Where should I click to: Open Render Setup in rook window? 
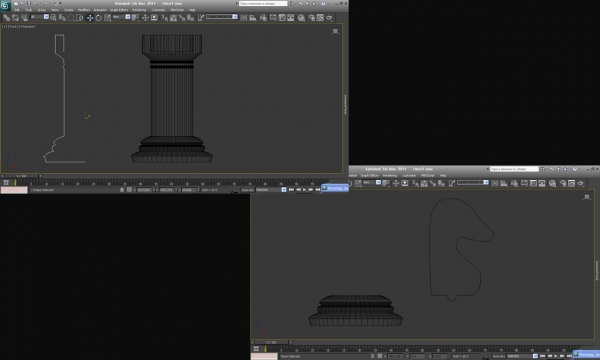(x=311, y=18)
